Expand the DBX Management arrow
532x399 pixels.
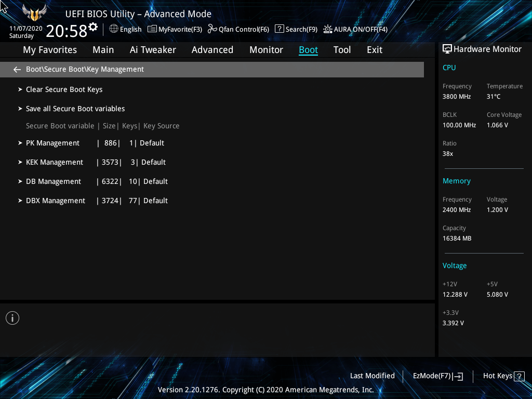coord(20,201)
